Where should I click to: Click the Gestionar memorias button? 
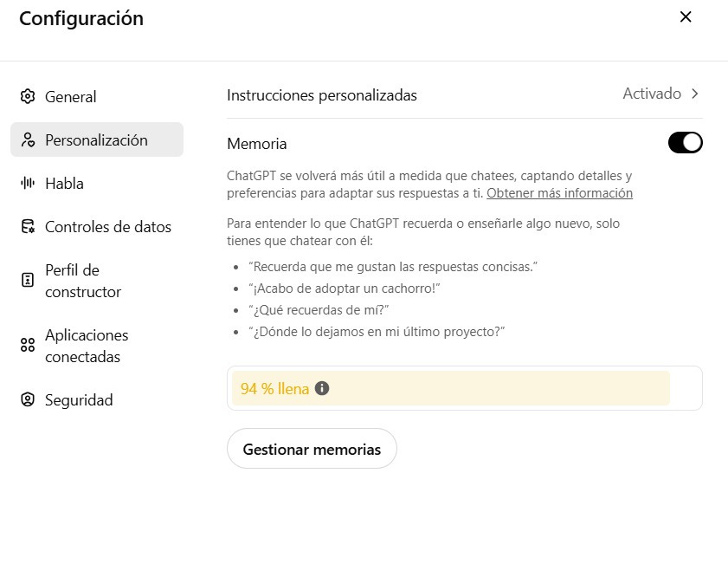pos(312,449)
